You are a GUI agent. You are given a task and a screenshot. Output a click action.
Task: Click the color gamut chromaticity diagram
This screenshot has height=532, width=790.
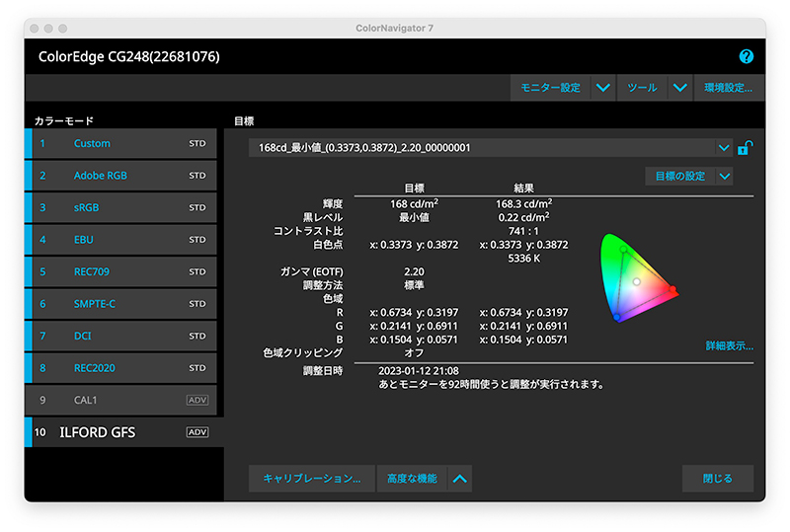pyautogui.click(x=639, y=278)
